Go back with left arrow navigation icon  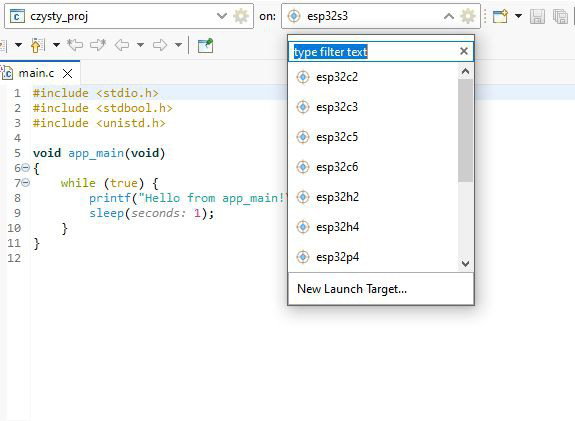(122, 45)
